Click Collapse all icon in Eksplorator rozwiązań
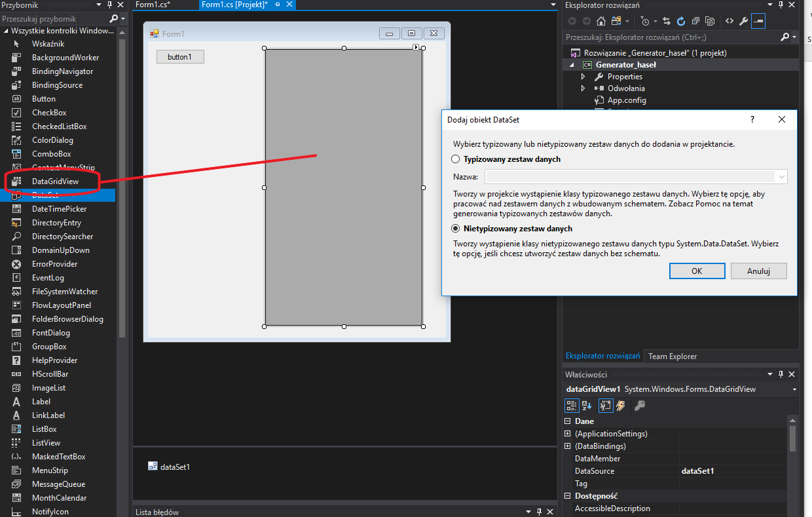 (x=695, y=21)
